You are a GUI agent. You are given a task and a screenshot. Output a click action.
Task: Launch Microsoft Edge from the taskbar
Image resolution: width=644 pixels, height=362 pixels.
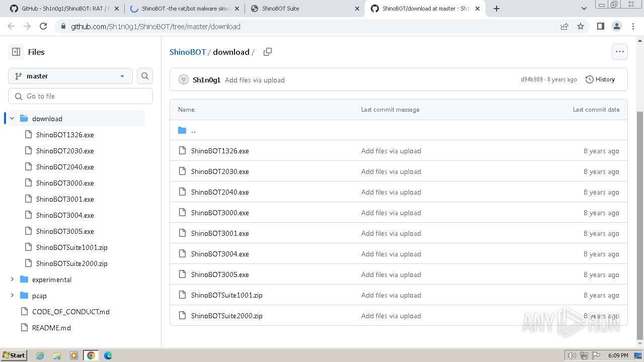[x=108, y=355]
